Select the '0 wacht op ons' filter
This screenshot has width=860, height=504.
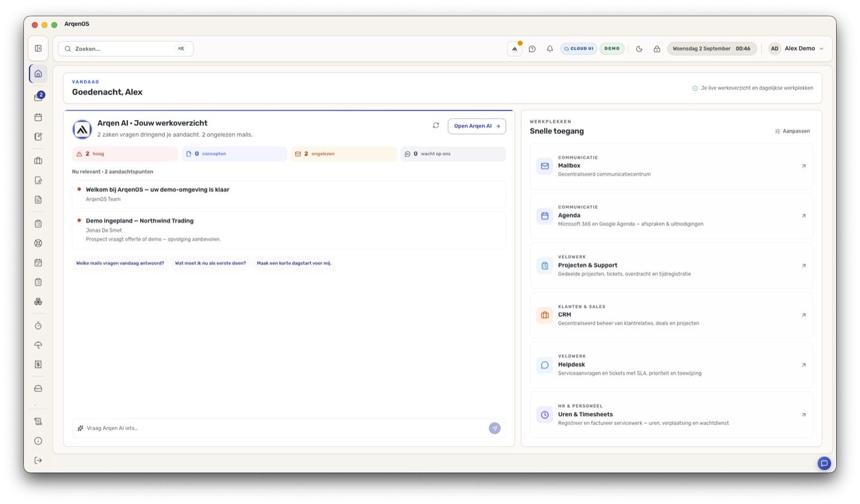(453, 154)
